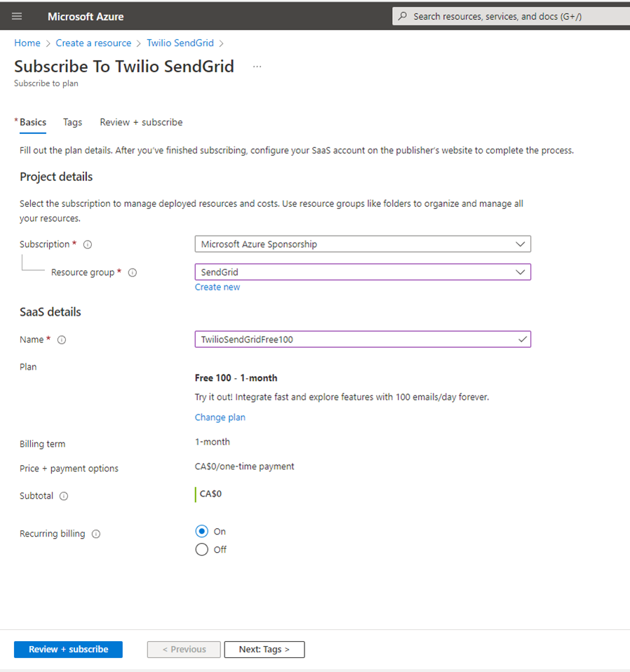Click the Previous button
The width and height of the screenshot is (630, 672).
pos(184,650)
